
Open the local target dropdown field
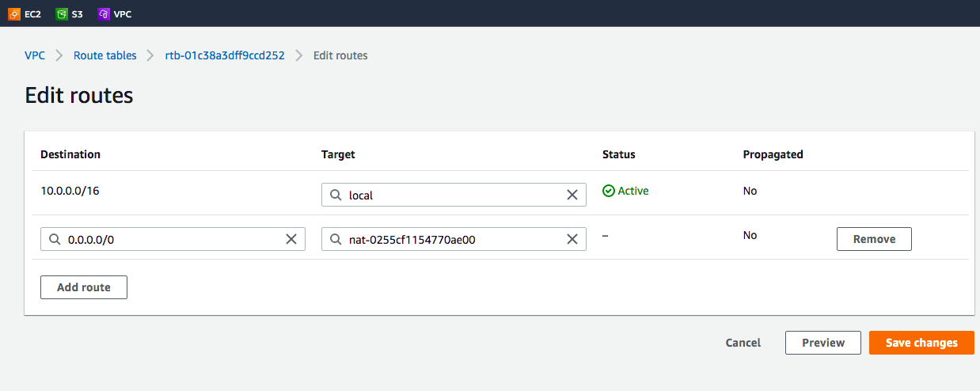tap(451, 195)
